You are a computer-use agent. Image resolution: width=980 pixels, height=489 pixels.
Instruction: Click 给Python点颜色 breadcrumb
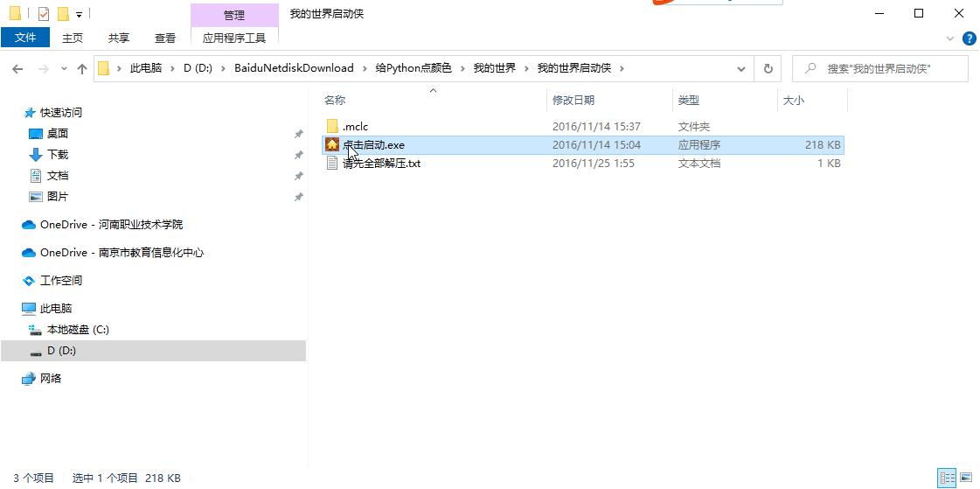coord(414,68)
